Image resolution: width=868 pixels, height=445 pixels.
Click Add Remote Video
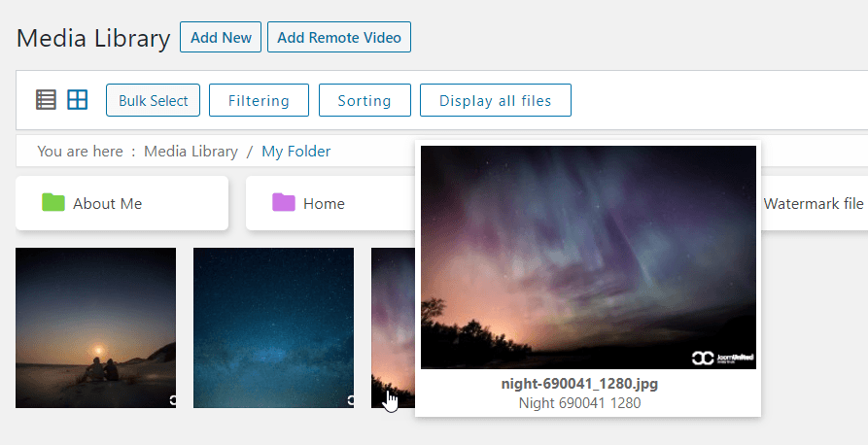pyautogui.click(x=339, y=38)
